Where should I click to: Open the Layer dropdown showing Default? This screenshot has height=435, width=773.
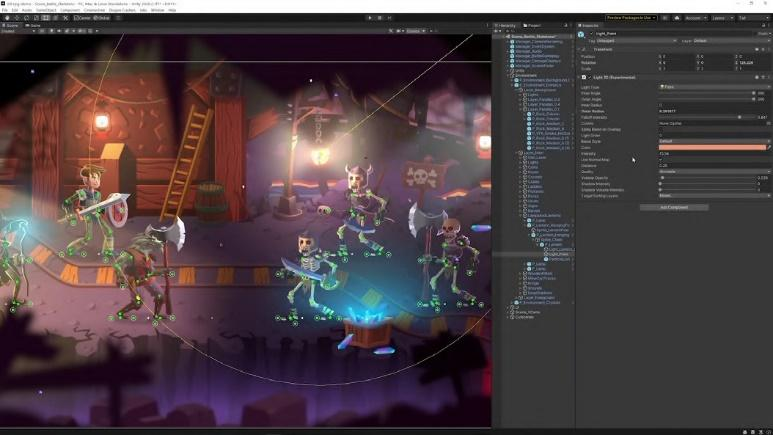click(x=732, y=41)
